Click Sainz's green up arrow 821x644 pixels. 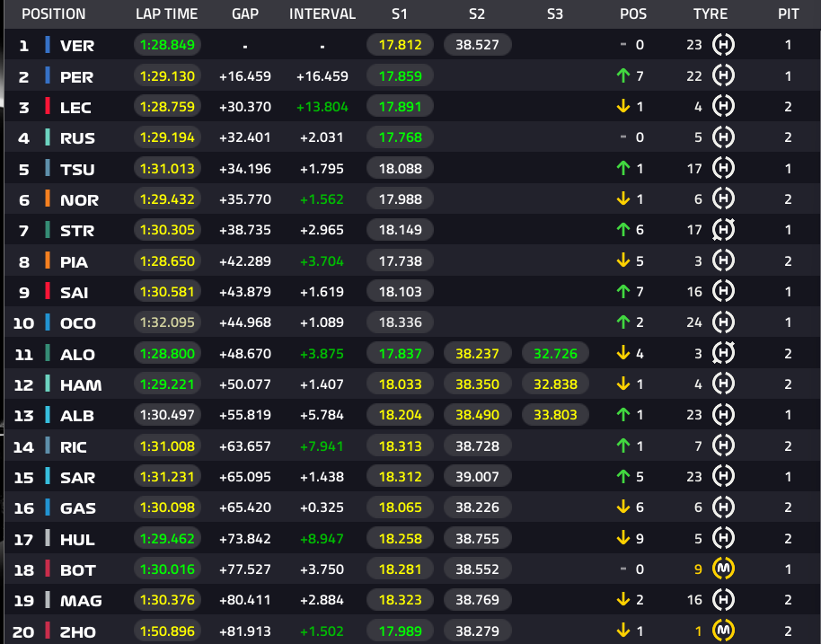623,291
